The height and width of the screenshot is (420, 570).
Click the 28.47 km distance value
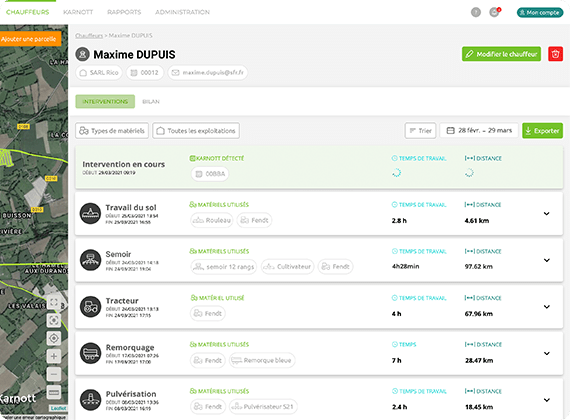(479, 360)
